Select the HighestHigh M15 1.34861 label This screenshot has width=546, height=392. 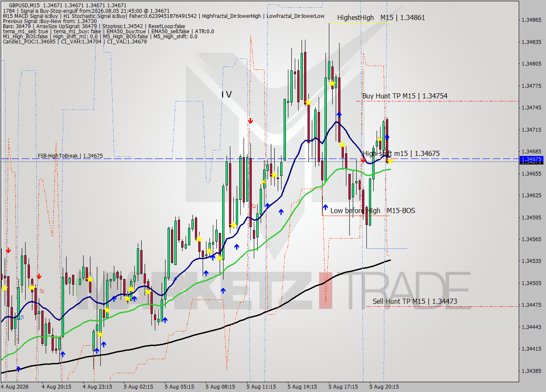pos(381,17)
